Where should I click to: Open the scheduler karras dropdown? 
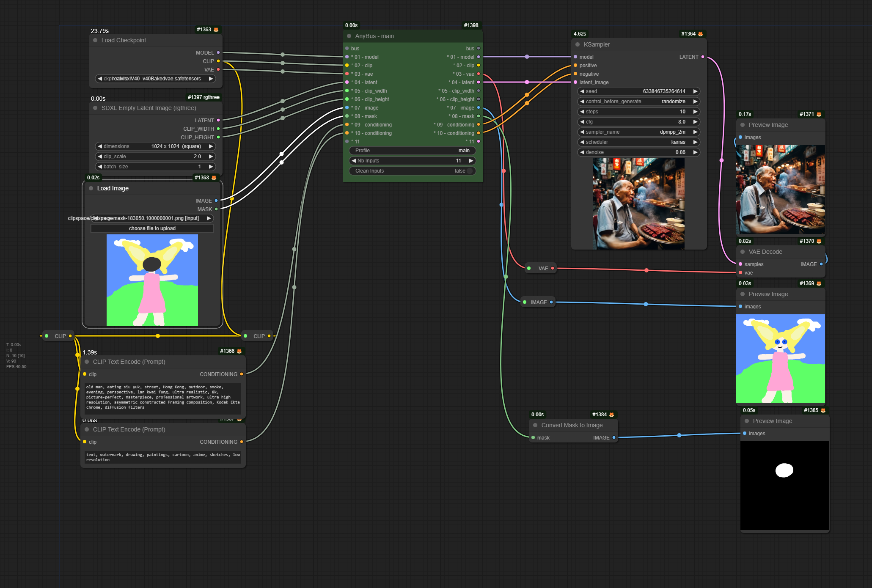point(638,142)
